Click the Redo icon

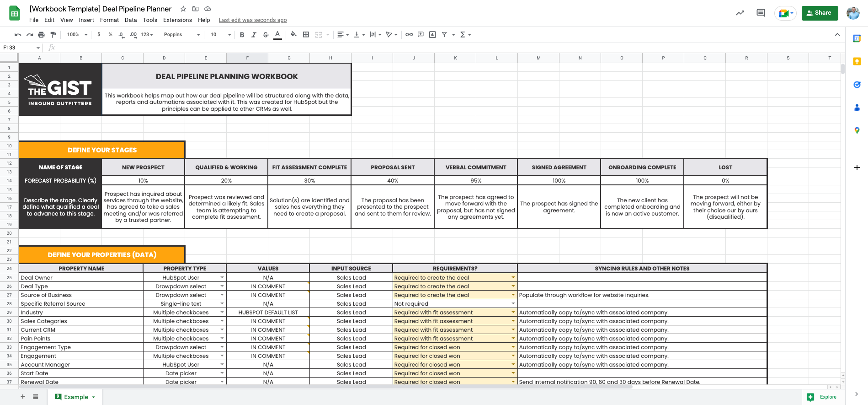click(x=30, y=35)
